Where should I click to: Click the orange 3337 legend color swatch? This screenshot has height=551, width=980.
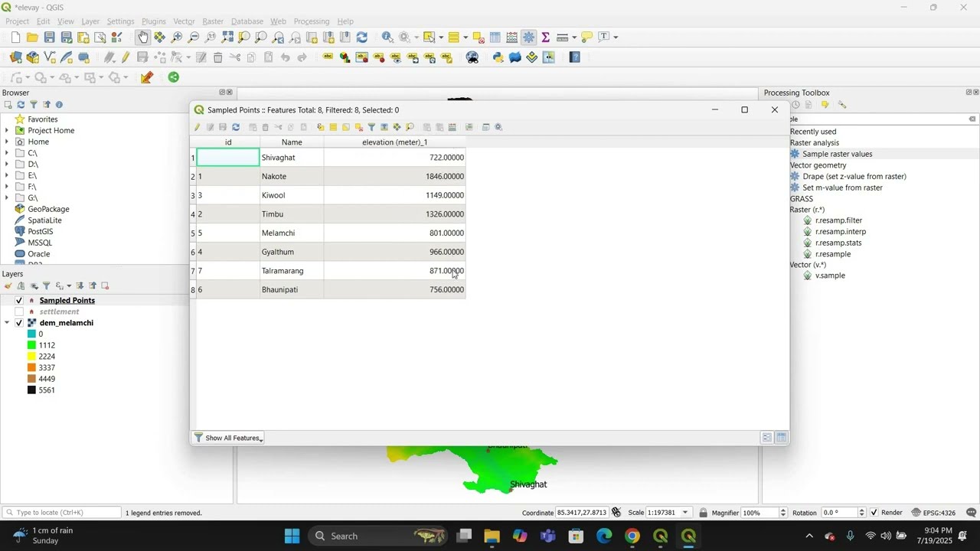[31, 367]
